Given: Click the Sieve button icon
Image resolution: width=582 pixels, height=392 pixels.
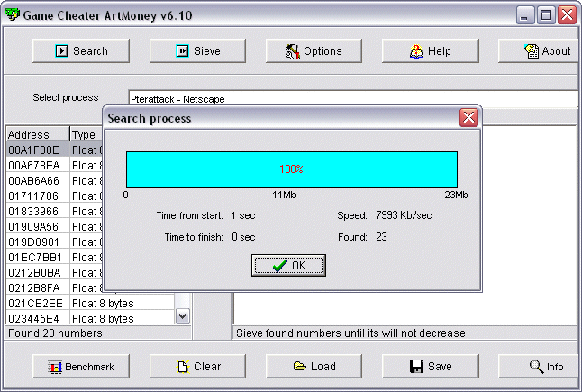Looking at the screenshot, I should 182,51.
